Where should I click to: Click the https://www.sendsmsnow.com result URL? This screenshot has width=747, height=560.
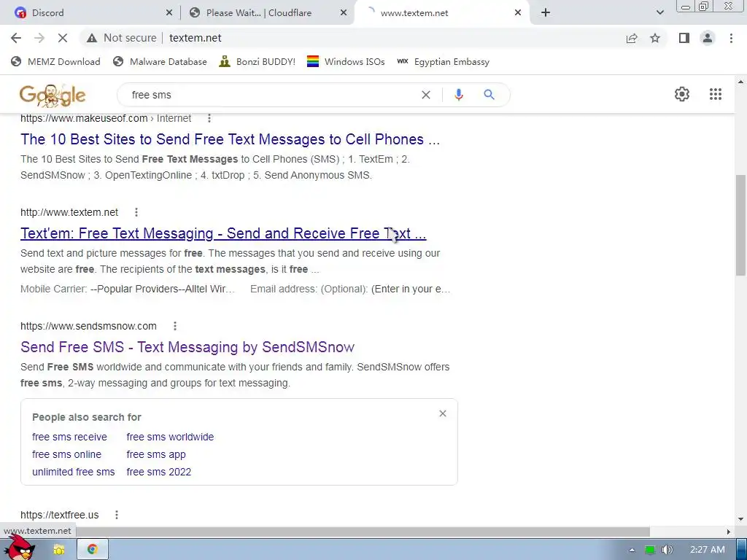click(x=88, y=326)
